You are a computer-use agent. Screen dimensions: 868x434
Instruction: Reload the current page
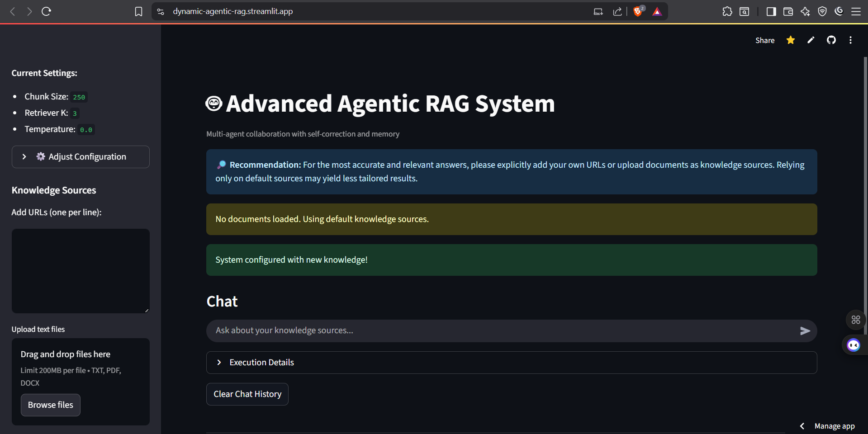[46, 11]
